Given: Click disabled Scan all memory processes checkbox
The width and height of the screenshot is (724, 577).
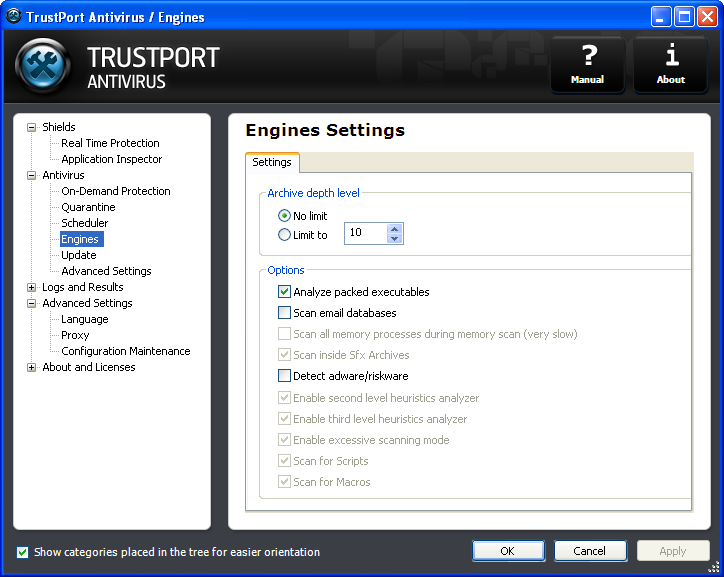Looking at the screenshot, I should 284,334.
